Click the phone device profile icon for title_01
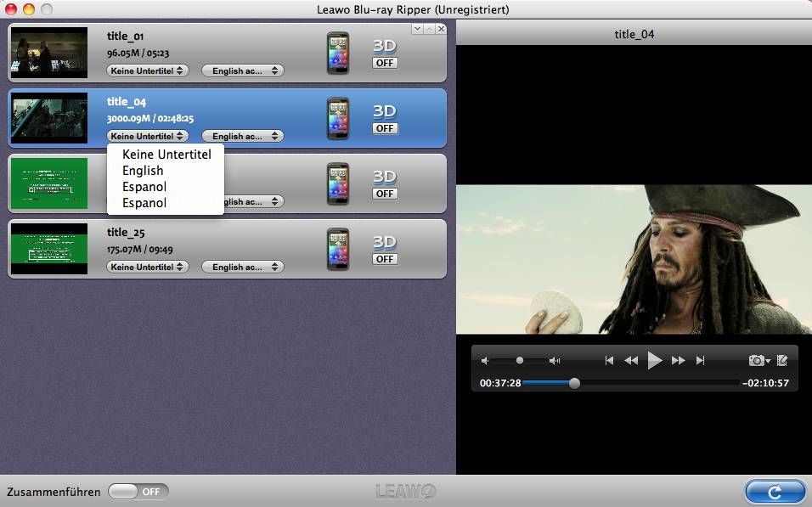Image resolution: width=812 pixels, height=507 pixels. tap(338, 54)
